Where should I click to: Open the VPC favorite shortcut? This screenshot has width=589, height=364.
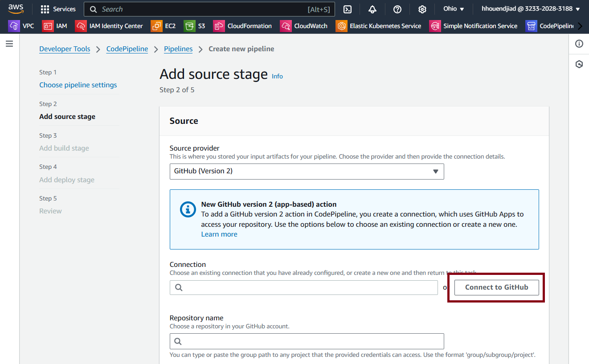pos(21,26)
